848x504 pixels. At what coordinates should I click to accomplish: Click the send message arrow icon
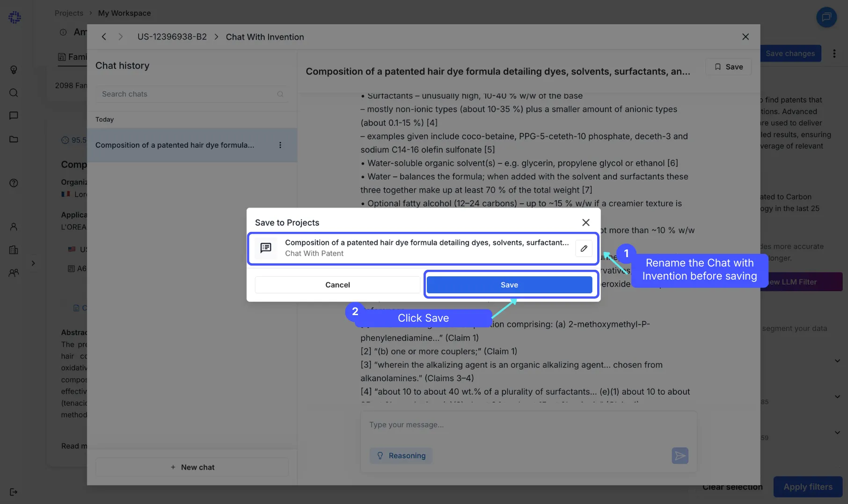click(680, 456)
